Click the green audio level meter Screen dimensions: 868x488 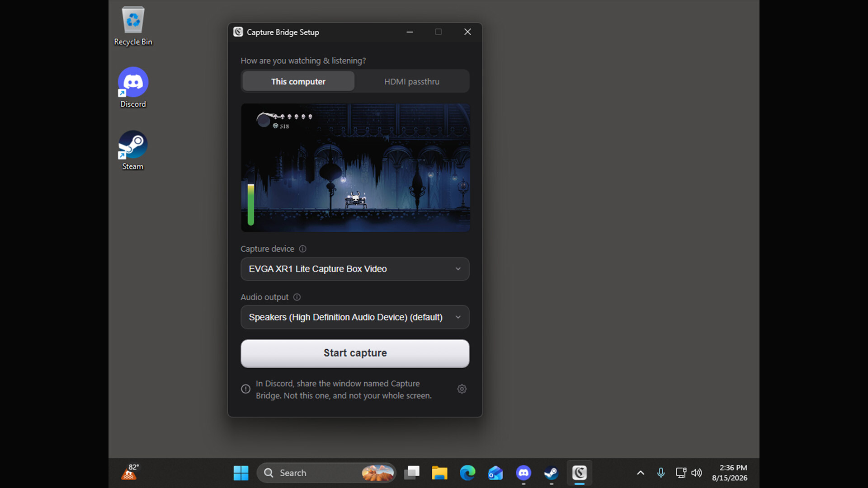click(x=251, y=204)
